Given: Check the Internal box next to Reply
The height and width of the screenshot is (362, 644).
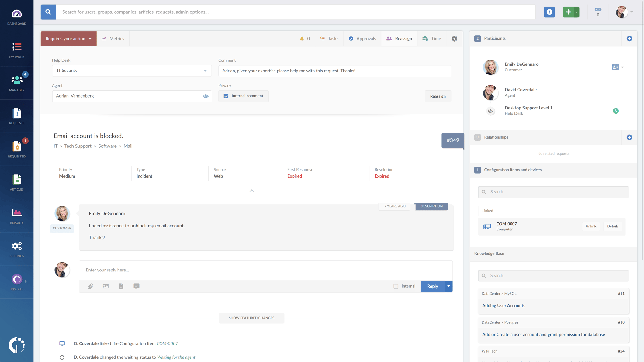Looking at the screenshot, I should pos(396,286).
